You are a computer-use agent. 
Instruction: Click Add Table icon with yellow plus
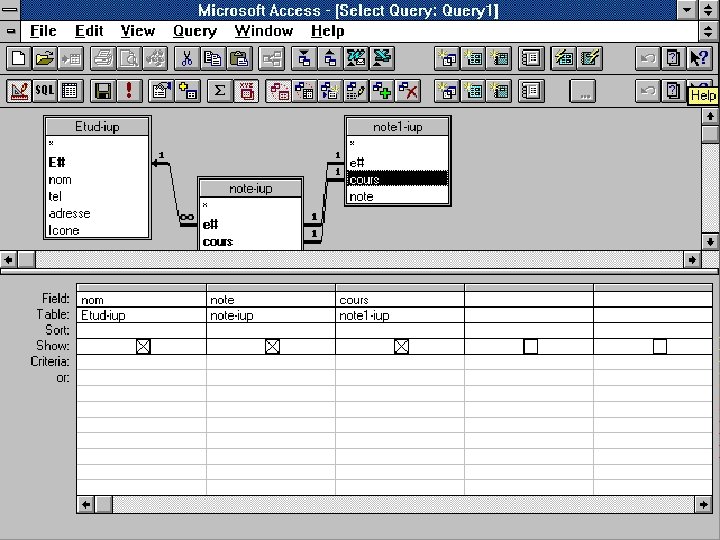click(x=187, y=90)
